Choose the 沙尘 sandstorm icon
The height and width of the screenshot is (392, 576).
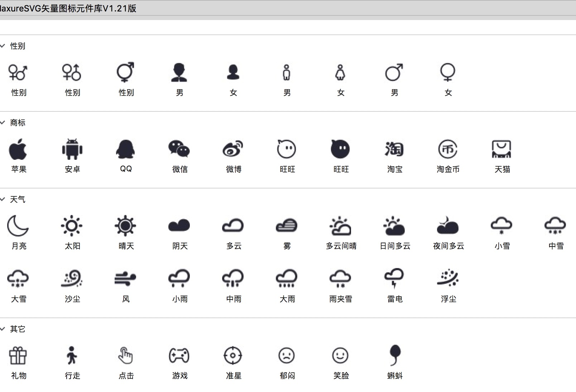72,279
